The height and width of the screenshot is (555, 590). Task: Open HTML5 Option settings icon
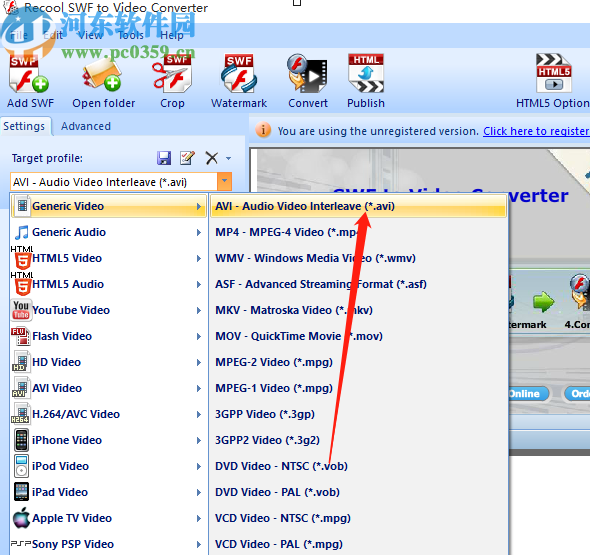pyautogui.click(x=554, y=73)
